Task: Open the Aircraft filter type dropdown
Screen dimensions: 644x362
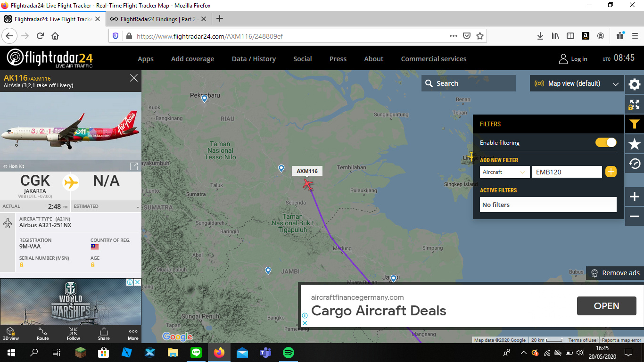Action: point(504,172)
